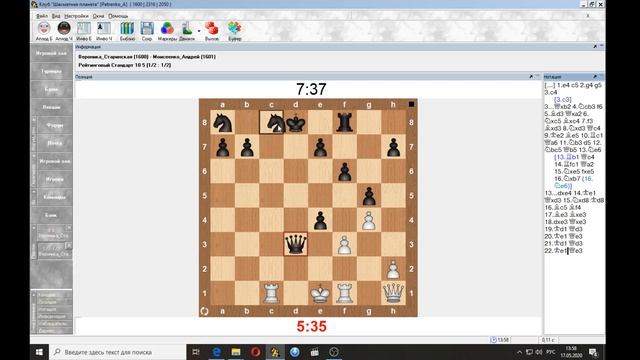The image size is (640, 360).
Task: Select the Лекции sidebar button
Action: click(51, 107)
